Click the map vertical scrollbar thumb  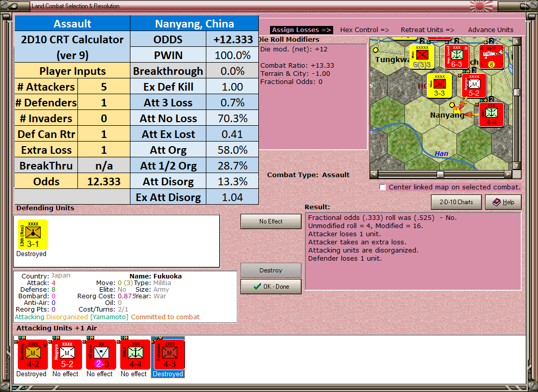click(x=517, y=92)
